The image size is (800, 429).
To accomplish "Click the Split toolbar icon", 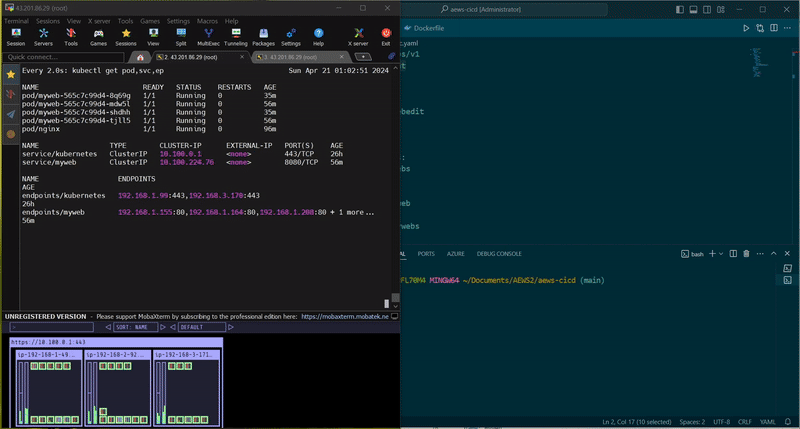I will pyautogui.click(x=181, y=37).
